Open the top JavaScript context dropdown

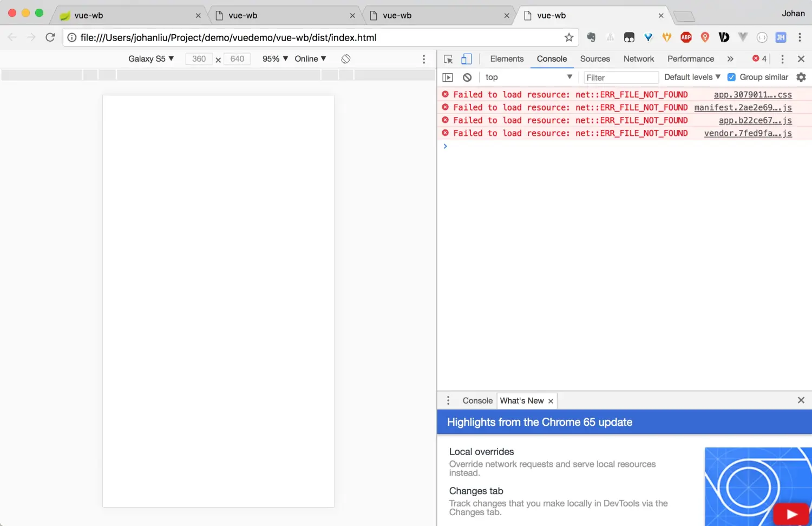tap(528, 77)
